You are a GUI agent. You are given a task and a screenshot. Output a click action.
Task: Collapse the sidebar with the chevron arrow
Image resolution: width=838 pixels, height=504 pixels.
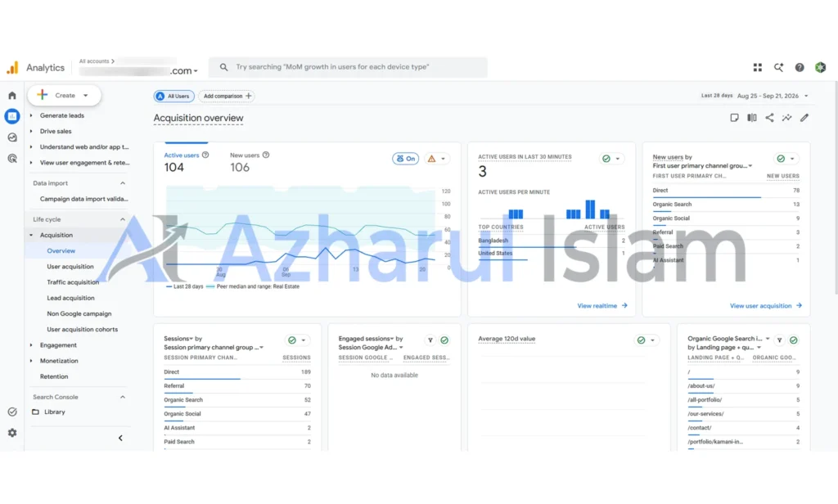coord(120,439)
